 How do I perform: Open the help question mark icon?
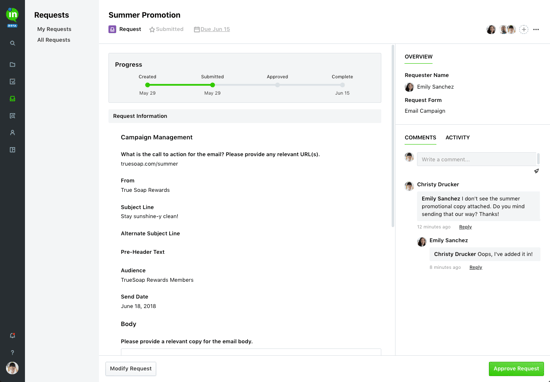pos(12,353)
